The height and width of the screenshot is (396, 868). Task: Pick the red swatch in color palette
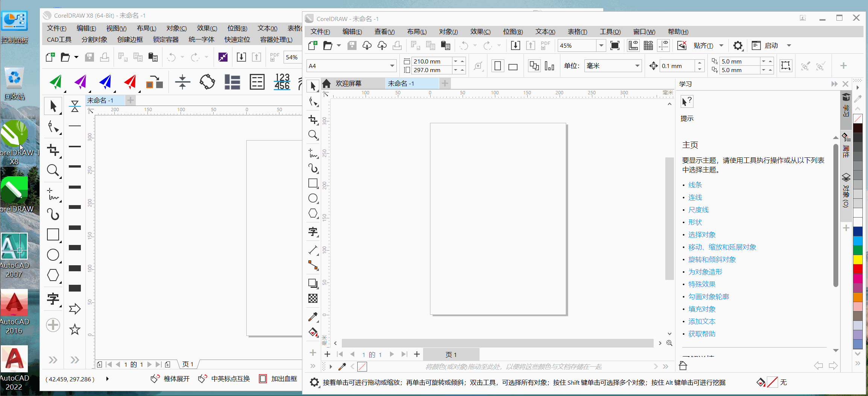pos(858,269)
